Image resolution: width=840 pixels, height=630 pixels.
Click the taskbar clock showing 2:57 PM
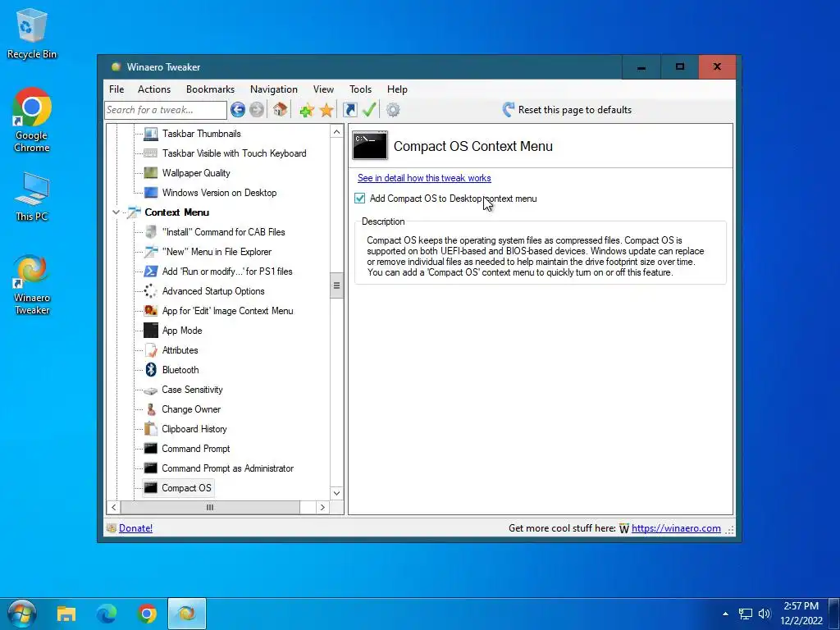801,614
